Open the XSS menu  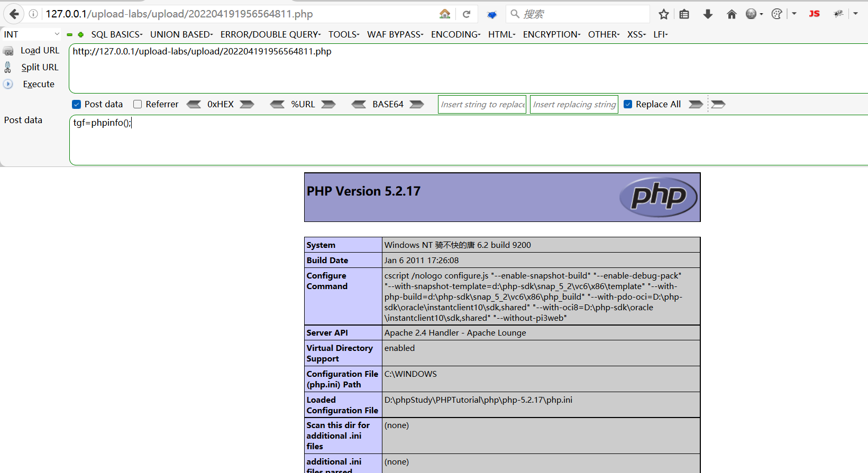(636, 34)
